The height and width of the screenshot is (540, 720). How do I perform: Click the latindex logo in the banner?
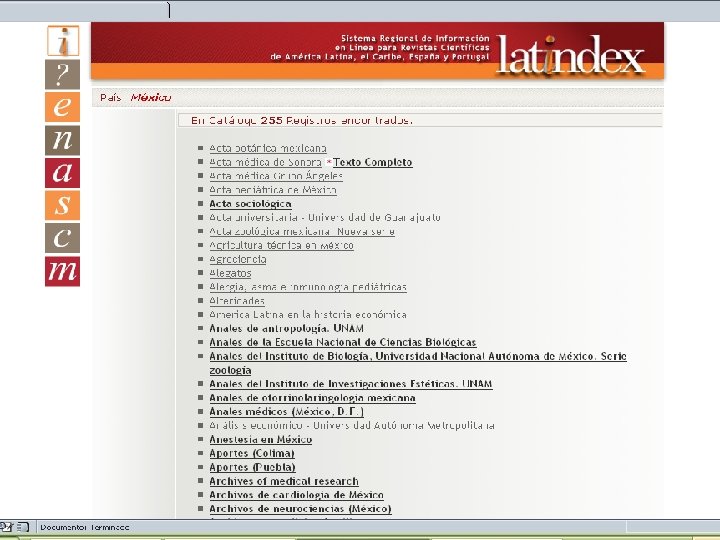[570, 56]
